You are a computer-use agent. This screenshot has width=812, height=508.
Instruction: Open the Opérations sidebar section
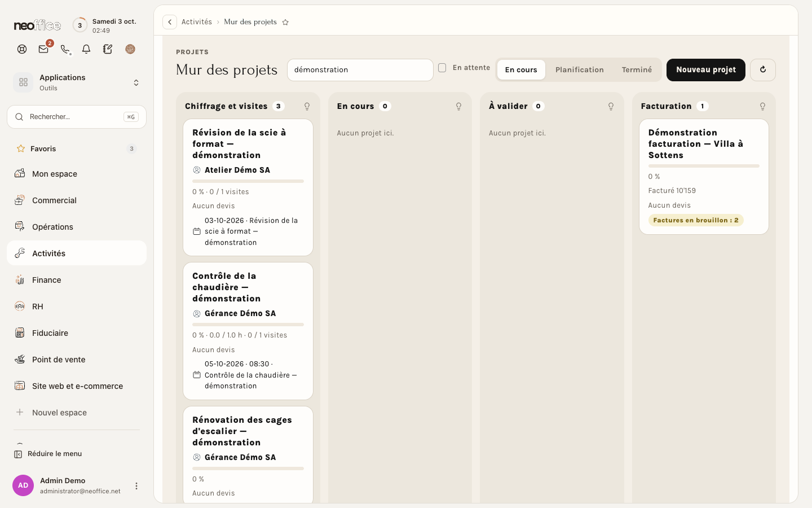77,227
